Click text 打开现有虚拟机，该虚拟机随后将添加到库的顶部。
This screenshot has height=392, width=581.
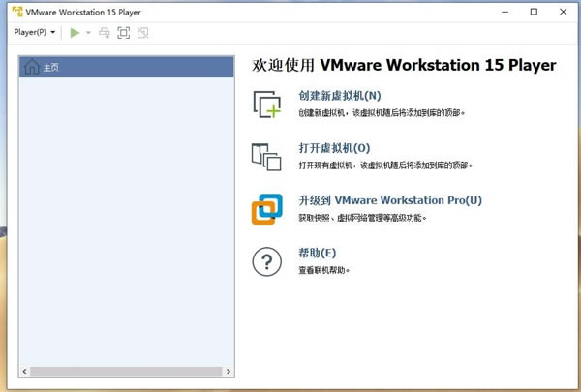coord(385,166)
